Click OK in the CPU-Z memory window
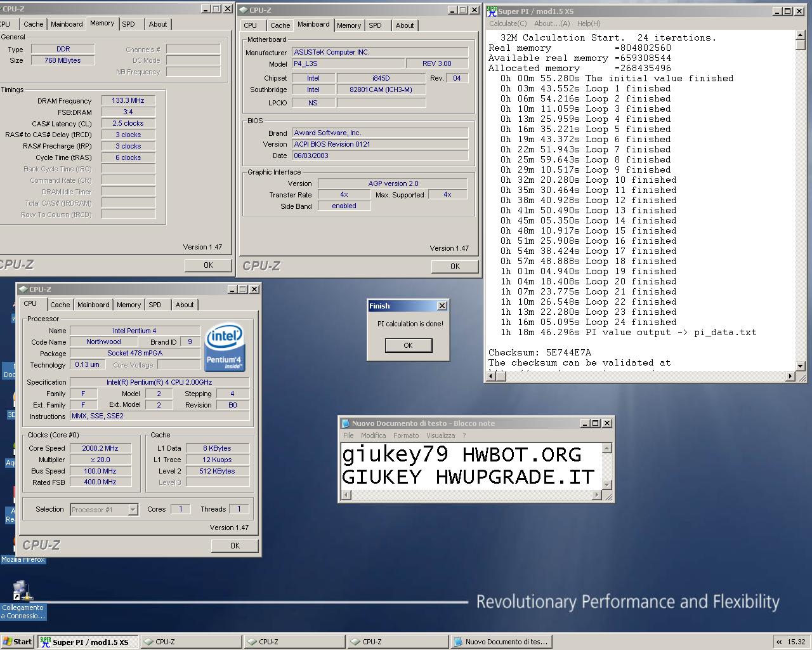 tap(208, 265)
